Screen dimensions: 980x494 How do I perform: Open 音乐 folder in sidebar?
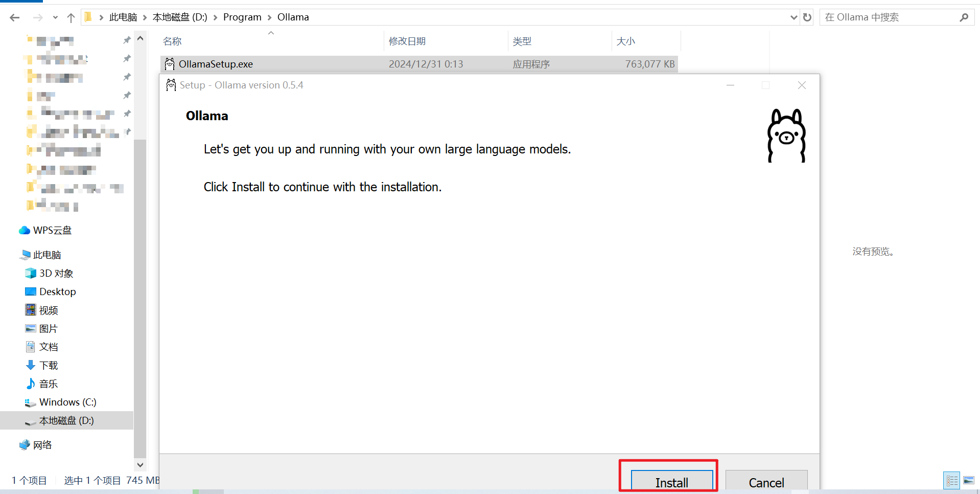[x=49, y=384]
